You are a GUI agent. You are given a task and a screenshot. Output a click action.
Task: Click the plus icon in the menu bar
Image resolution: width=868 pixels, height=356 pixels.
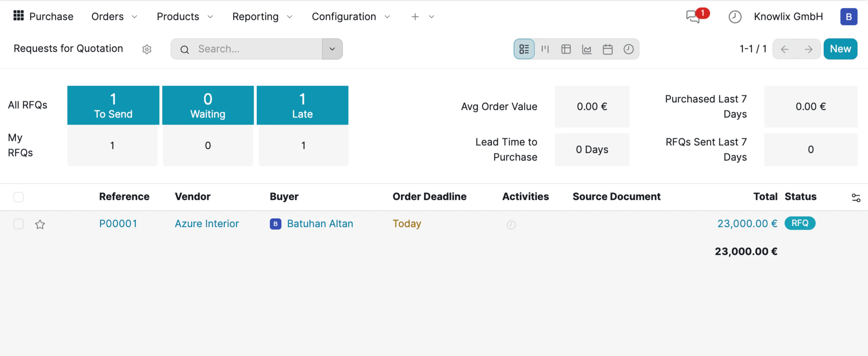415,17
